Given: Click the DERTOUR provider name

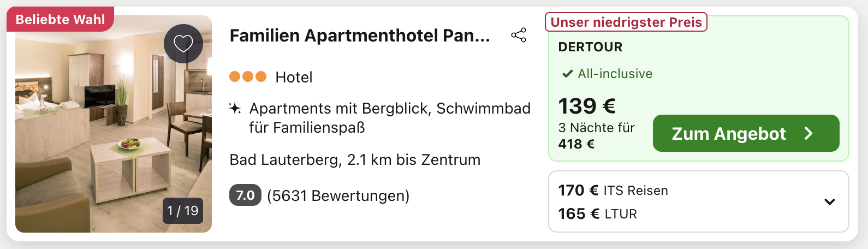Looking at the screenshot, I should [590, 47].
